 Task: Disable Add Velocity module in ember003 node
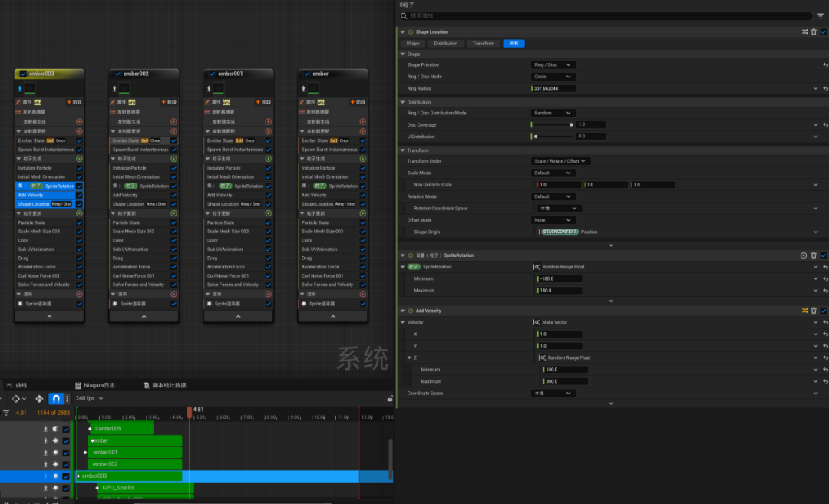[79, 195]
